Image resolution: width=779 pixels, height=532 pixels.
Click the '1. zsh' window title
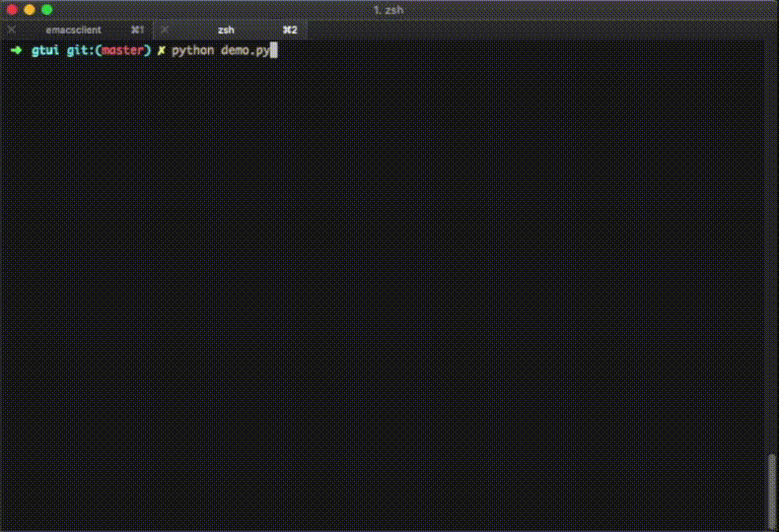(x=389, y=10)
